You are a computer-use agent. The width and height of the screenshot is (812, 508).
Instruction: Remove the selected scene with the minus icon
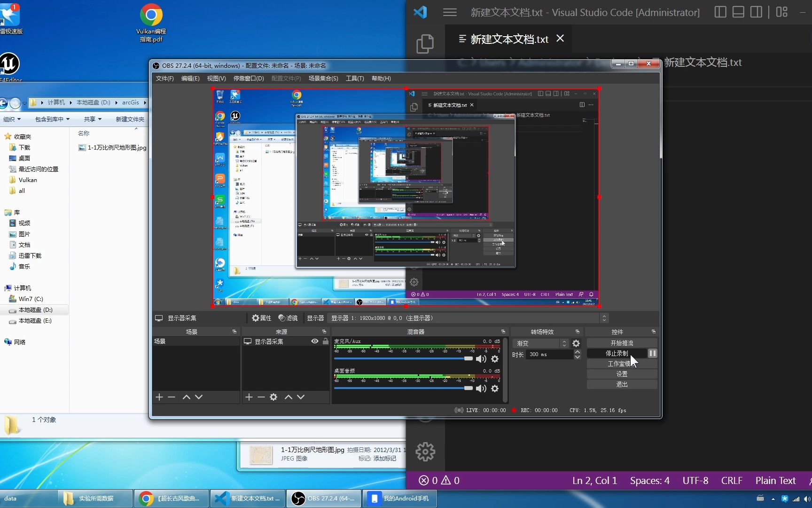pos(172,397)
